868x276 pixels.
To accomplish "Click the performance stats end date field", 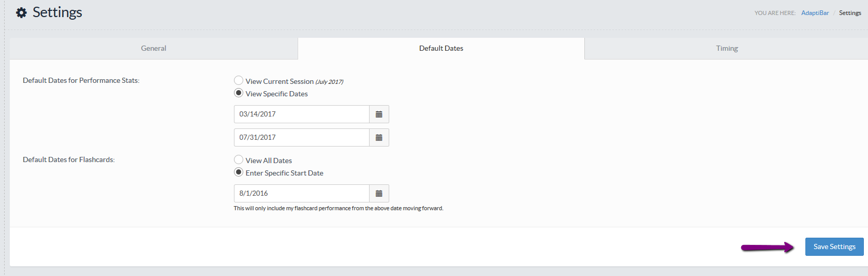I will point(301,138).
